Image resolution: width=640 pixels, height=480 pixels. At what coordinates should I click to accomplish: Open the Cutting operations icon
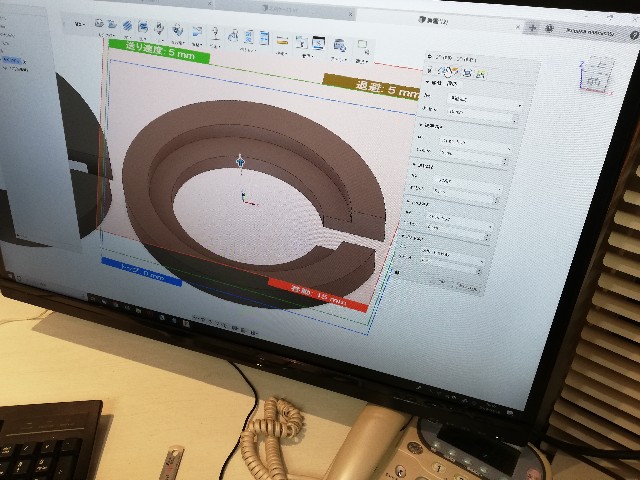[215, 33]
